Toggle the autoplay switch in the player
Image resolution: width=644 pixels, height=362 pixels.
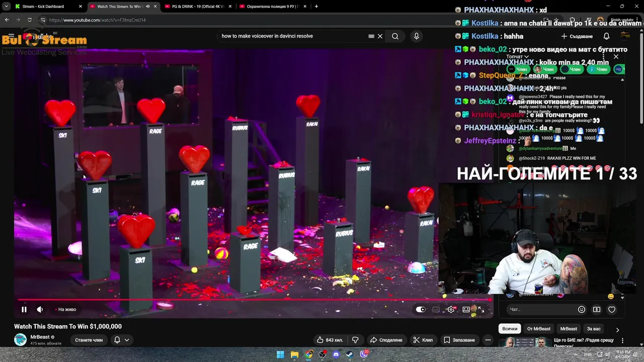pos(421,309)
